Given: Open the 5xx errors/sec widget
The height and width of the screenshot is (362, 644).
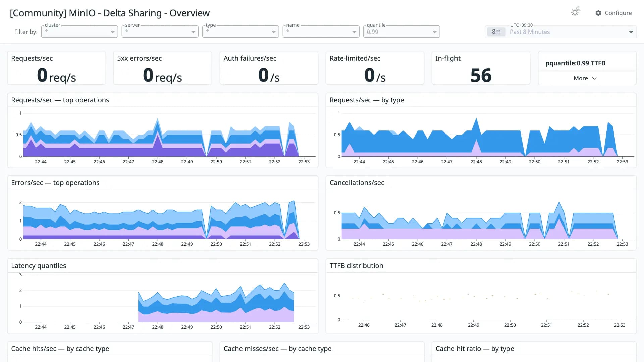Looking at the screenshot, I should click(163, 68).
